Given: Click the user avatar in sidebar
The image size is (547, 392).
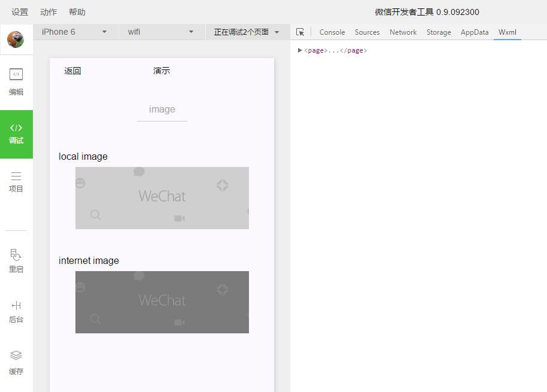Looking at the screenshot, I should point(16,39).
